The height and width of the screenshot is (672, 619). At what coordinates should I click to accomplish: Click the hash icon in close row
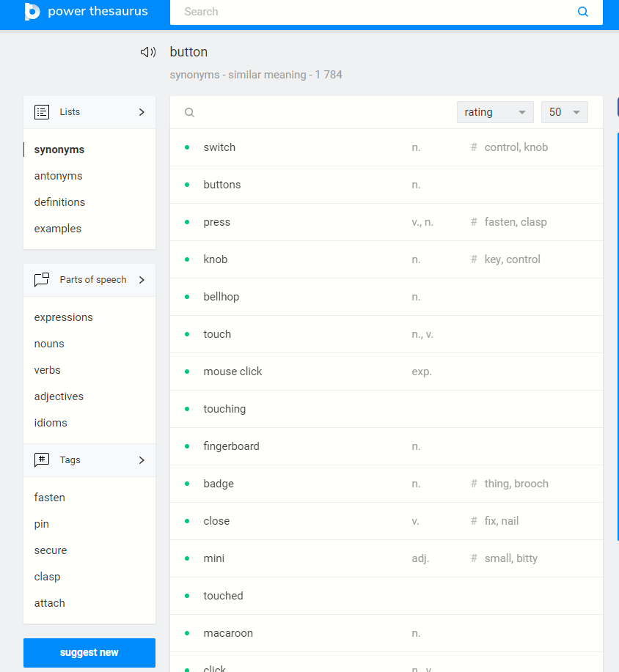[x=474, y=521]
